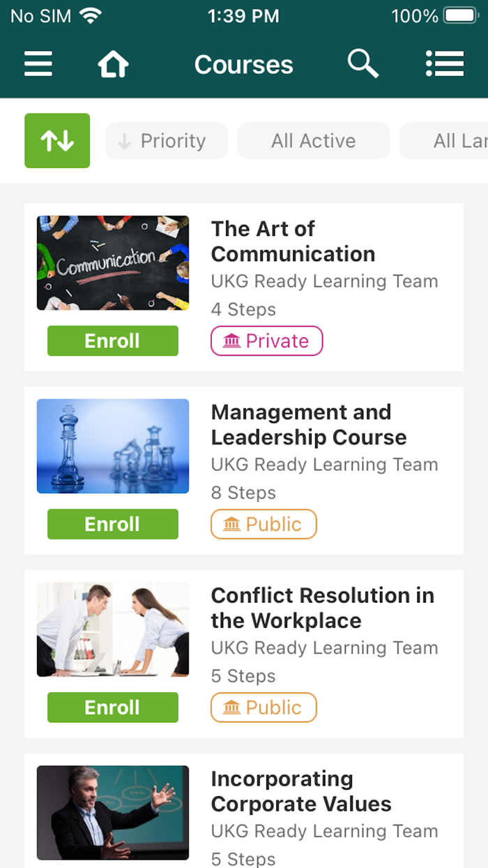Tap the Public badge on Management and Leadership Course

tap(264, 524)
